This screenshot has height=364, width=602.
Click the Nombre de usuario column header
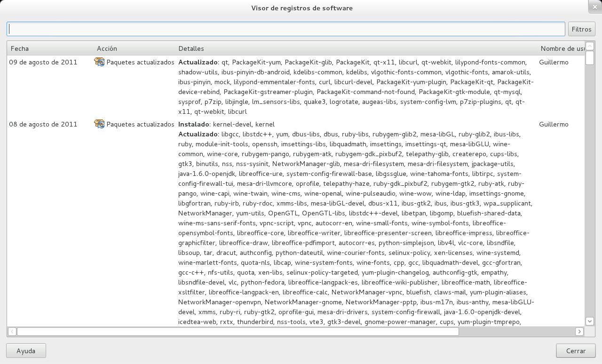[x=561, y=48]
